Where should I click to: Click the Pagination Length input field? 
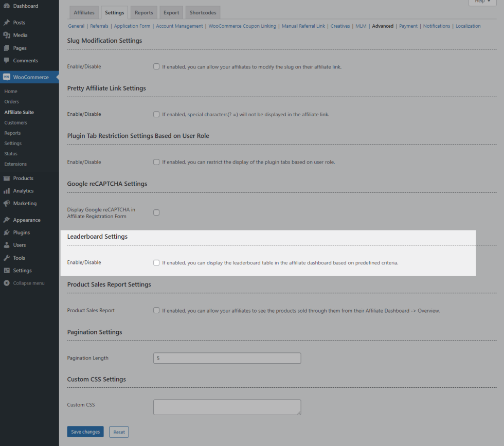click(227, 358)
